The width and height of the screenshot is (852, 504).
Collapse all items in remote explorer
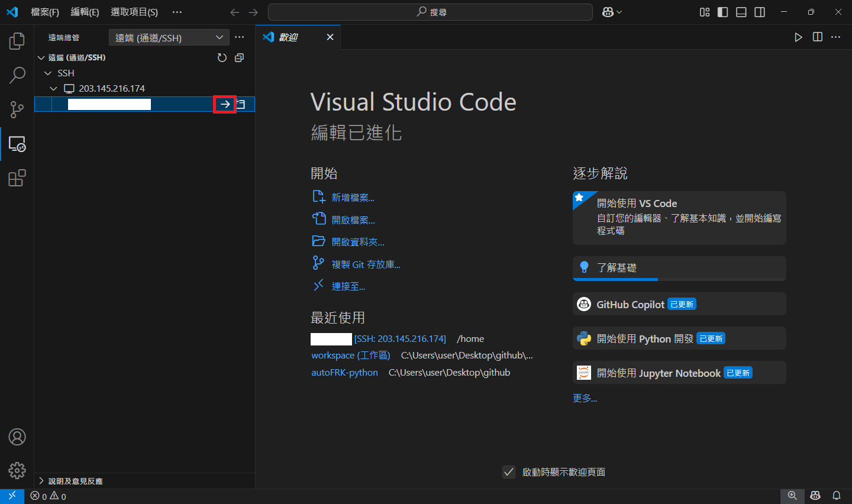pos(239,57)
